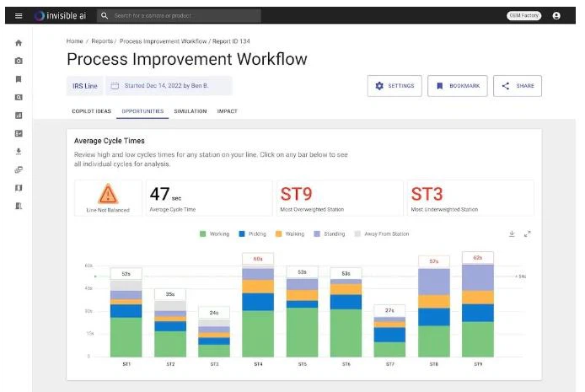This screenshot has width=585, height=392.
Task: Toggle the Picking legend series
Action: [254, 234]
